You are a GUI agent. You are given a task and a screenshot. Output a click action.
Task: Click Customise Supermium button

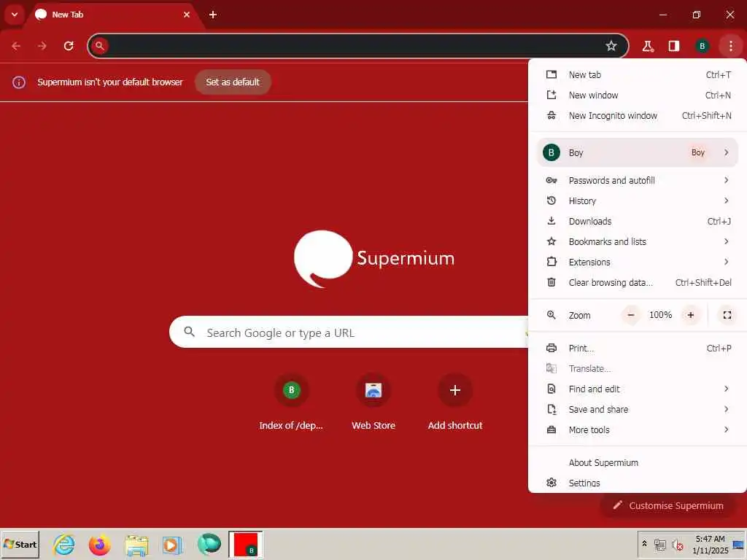click(x=668, y=505)
